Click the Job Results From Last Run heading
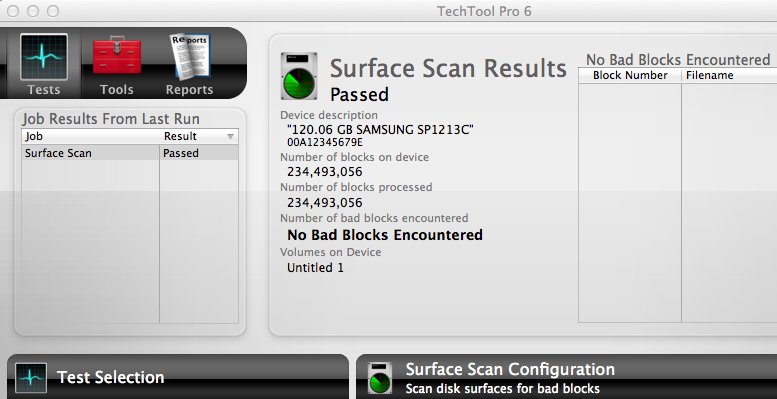777x399 pixels. 111,119
